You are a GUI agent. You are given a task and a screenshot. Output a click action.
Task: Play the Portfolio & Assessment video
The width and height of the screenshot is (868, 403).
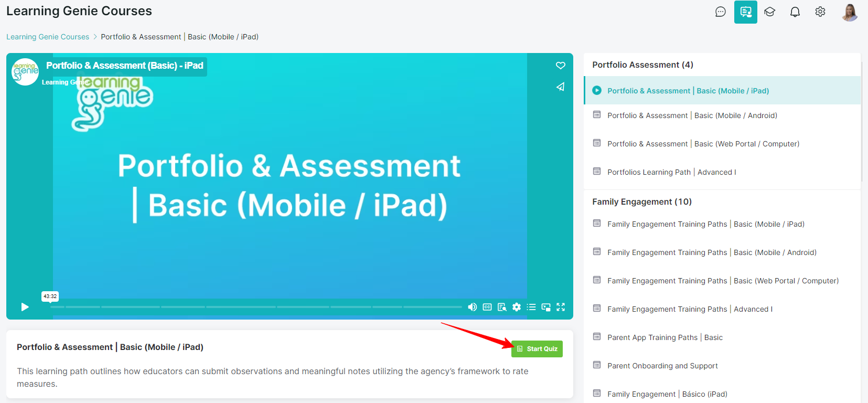pos(25,307)
